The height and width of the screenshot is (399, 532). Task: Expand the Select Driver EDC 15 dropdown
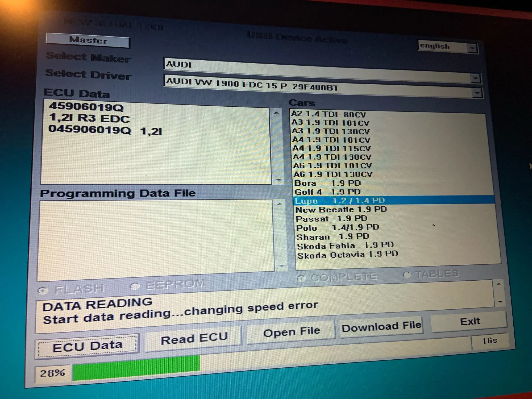[x=477, y=93]
